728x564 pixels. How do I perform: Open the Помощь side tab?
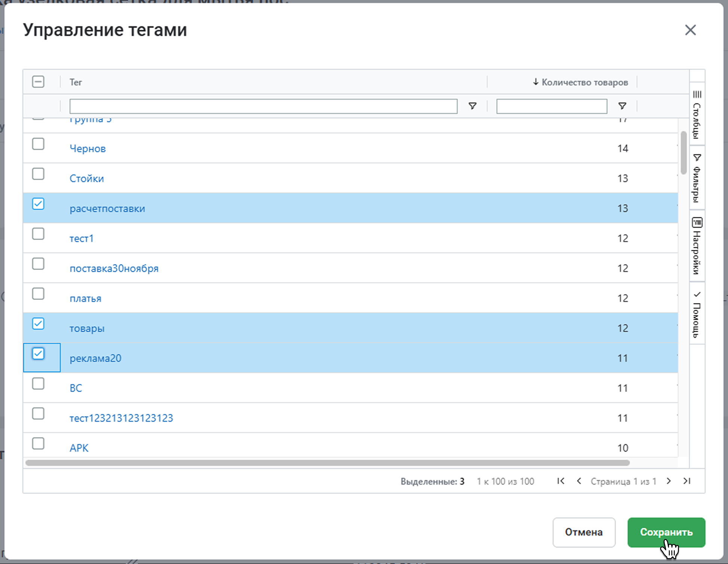697,314
